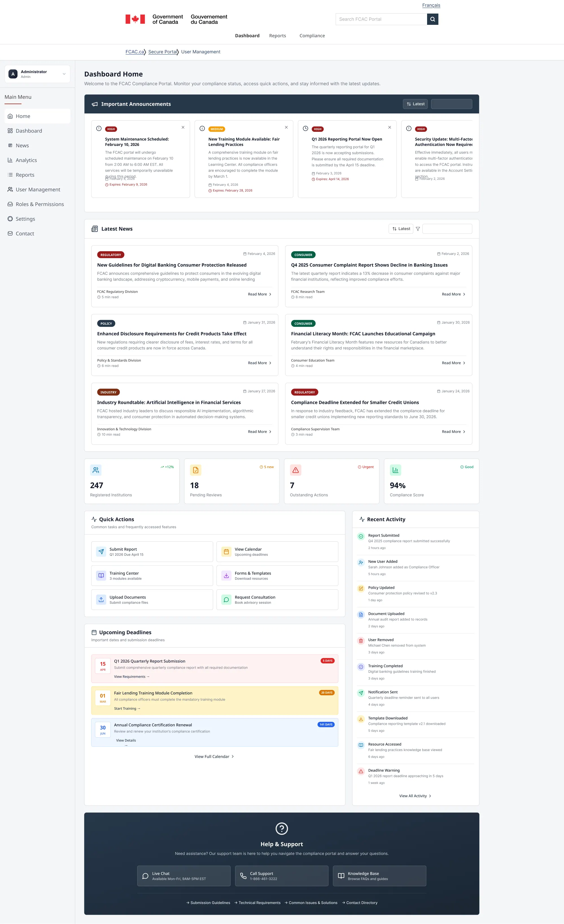Expand the Administrator account dropdown
Image resolution: width=564 pixels, height=924 pixels.
pos(37,74)
